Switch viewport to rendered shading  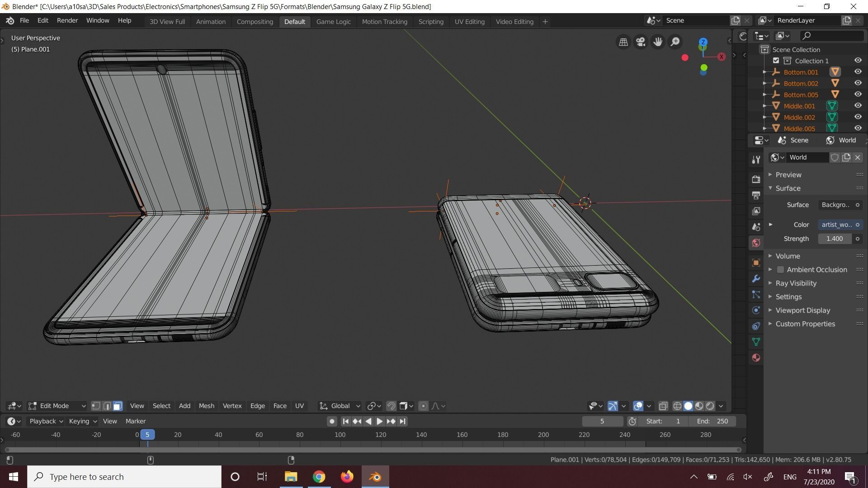click(710, 406)
